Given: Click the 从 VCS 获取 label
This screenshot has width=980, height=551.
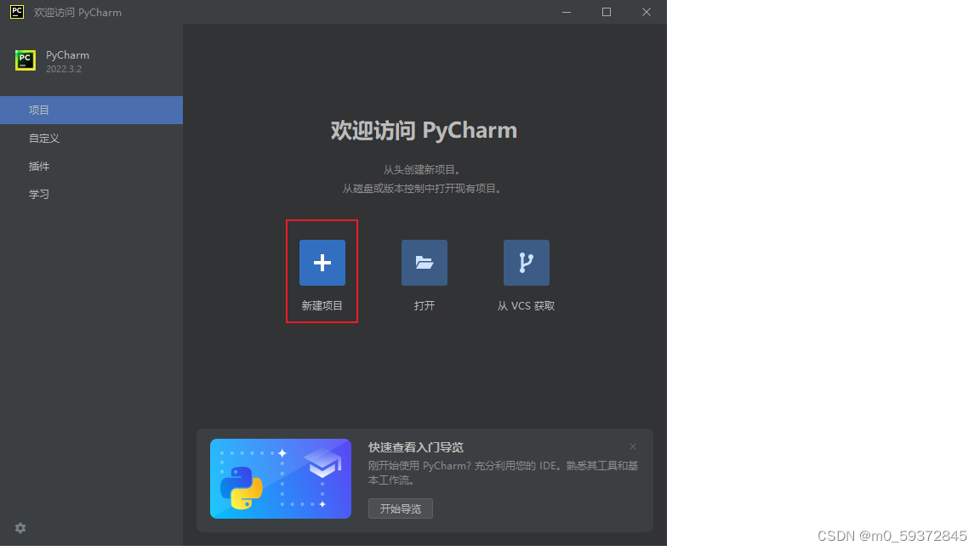Looking at the screenshot, I should pyautogui.click(x=527, y=305).
